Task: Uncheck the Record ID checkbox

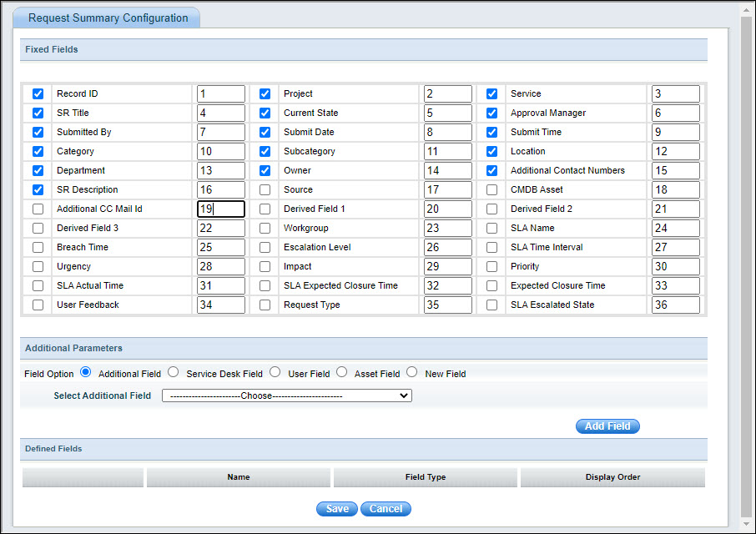Action: click(x=38, y=94)
